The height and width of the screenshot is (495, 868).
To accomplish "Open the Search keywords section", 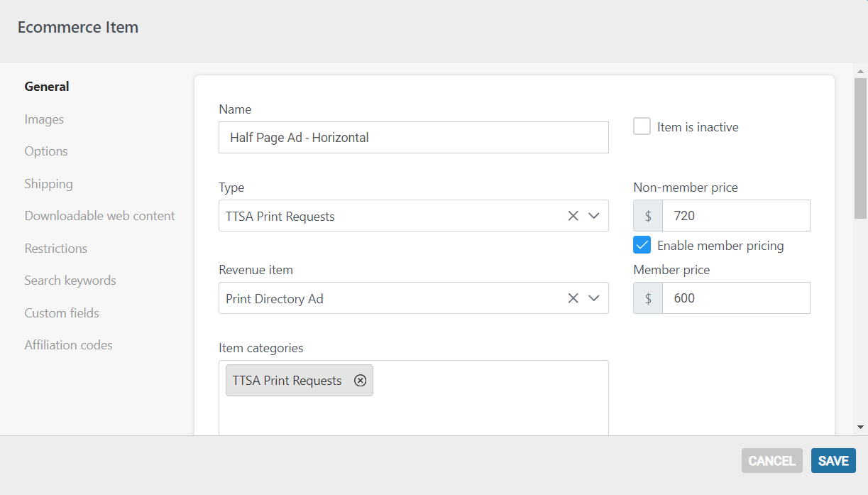I will pyautogui.click(x=70, y=281).
